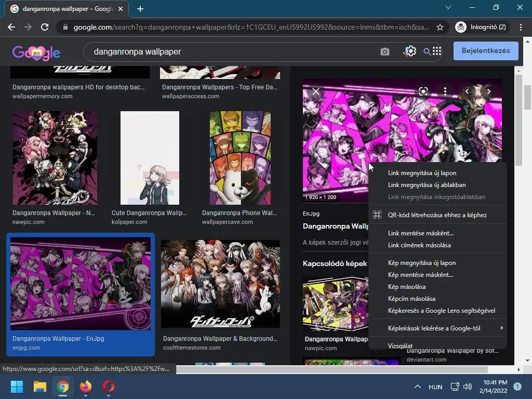Show hidden system tray icons

(x=418, y=387)
